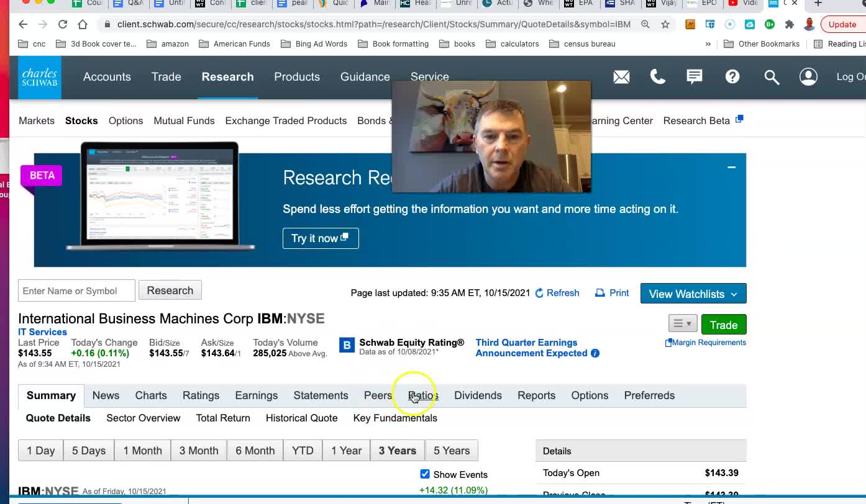Screen dimensions: 866x504
Task: Switch to the Statements tab
Action: pyautogui.click(x=321, y=395)
